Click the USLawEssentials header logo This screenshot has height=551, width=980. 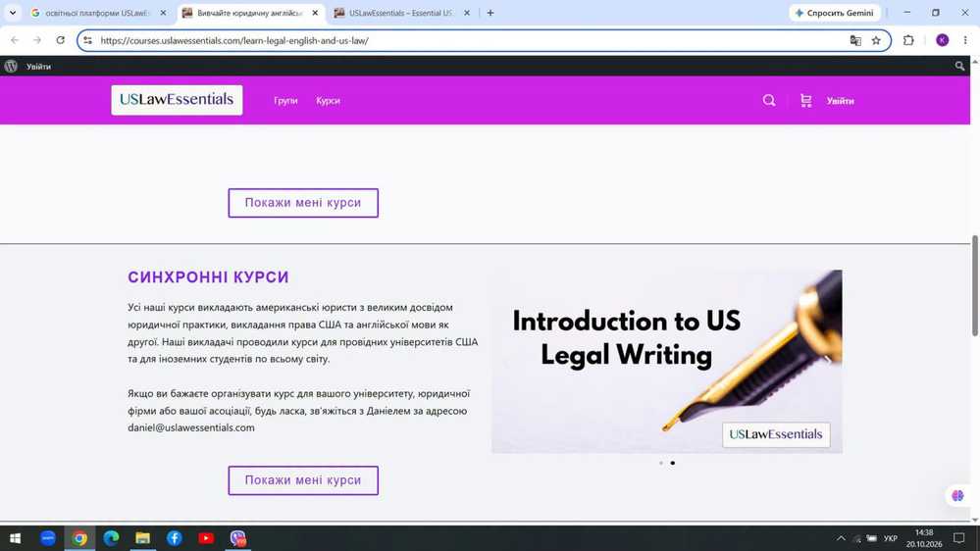177,100
